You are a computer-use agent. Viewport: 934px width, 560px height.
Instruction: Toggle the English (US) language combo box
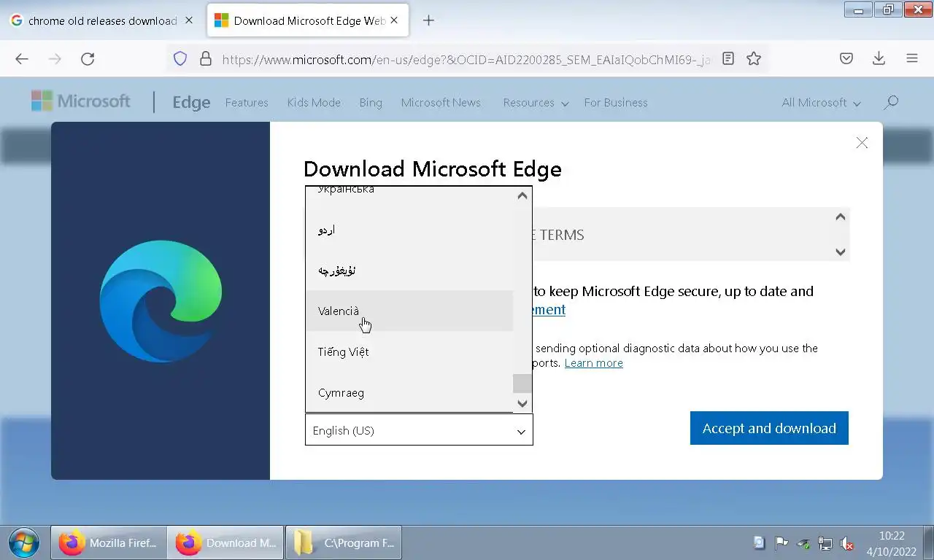click(419, 430)
